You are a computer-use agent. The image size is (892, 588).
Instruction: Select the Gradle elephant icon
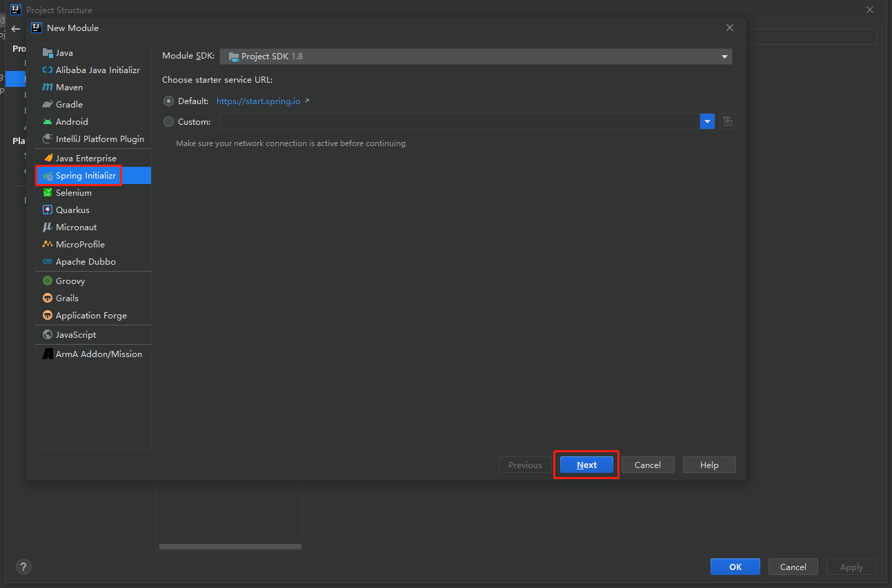point(48,105)
